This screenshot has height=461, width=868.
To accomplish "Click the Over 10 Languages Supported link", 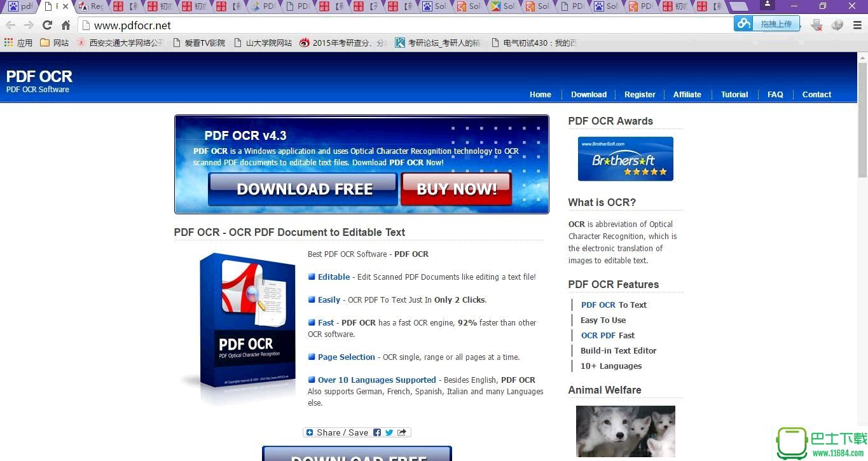I will point(377,380).
